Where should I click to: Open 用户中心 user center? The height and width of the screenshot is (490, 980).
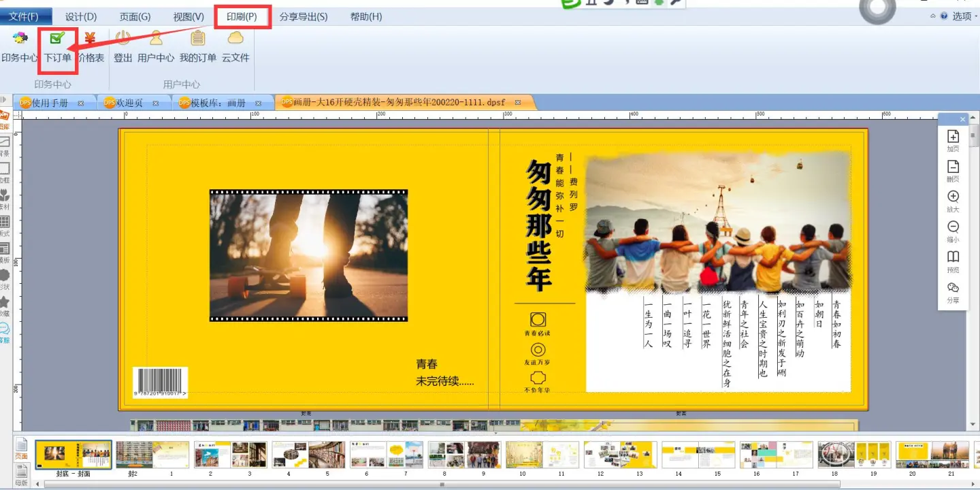tap(156, 47)
